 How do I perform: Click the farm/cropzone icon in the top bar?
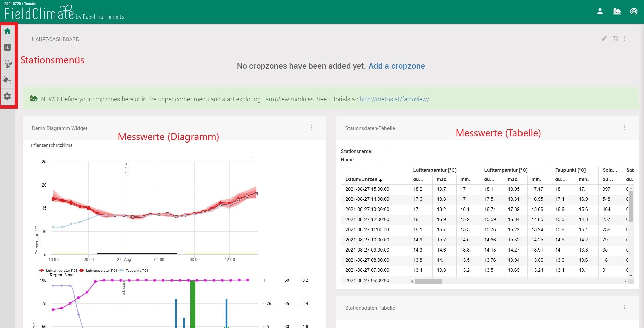pyautogui.click(x=617, y=12)
